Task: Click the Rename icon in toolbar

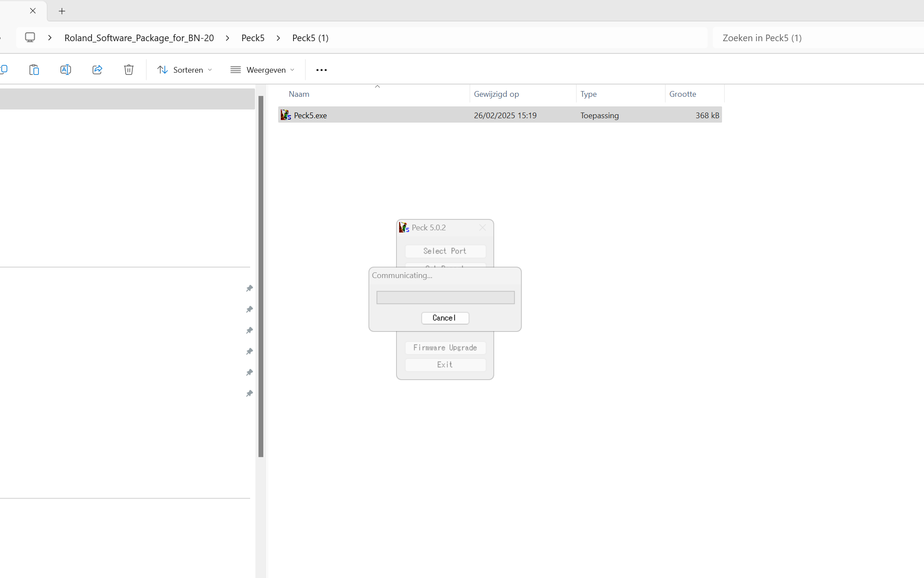Action: [66, 70]
